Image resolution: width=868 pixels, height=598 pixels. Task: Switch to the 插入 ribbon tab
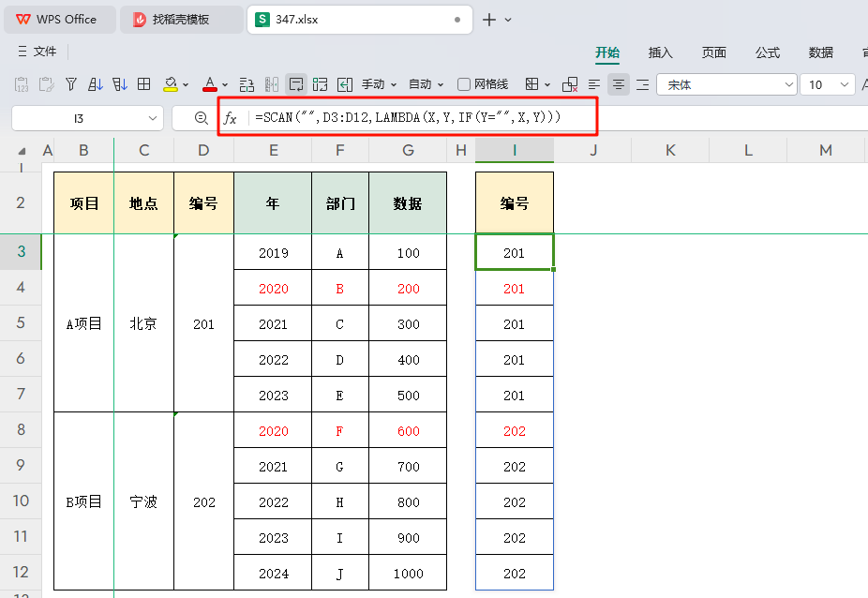tap(661, 52)
